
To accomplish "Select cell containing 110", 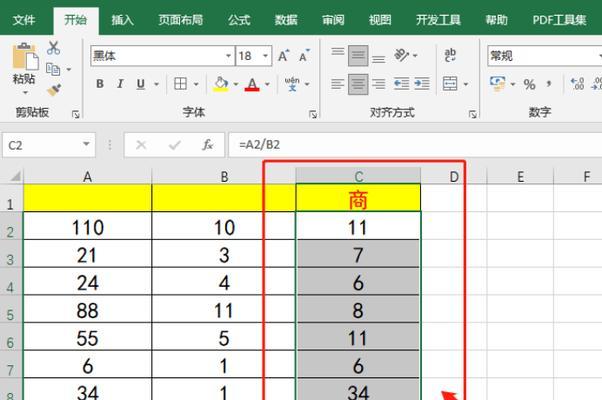I will (88, 226).
